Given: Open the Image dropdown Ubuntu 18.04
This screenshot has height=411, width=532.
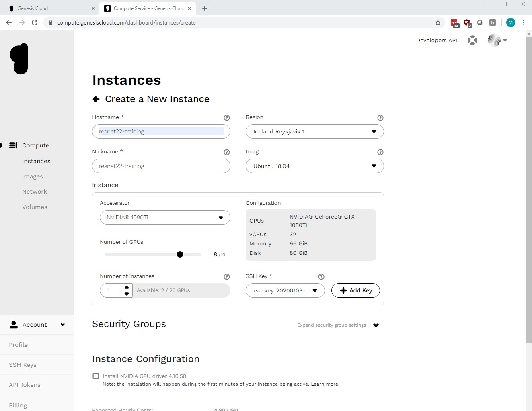Looking at the screenshot, I should coord(315,166).
